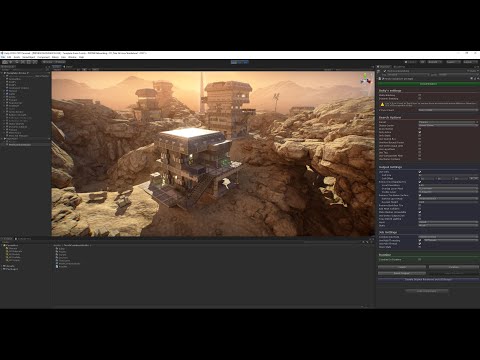
Task: Click the Search button in Inspector
Action: coord(402,267)
